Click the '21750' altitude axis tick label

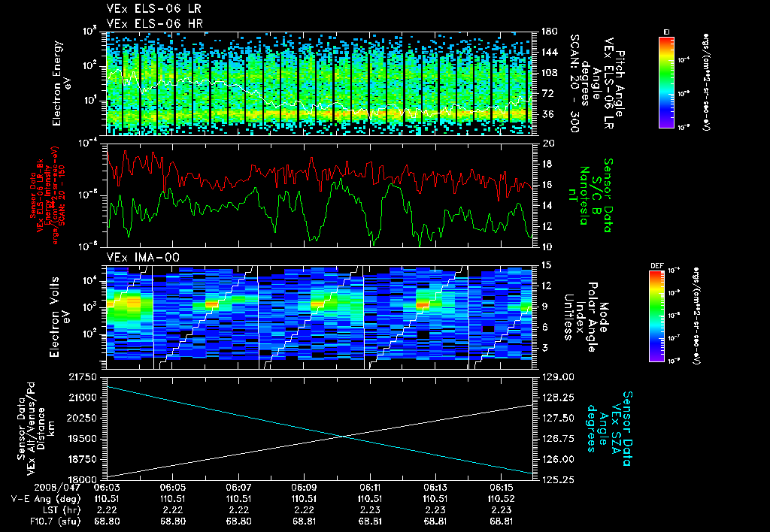(83, 377)
